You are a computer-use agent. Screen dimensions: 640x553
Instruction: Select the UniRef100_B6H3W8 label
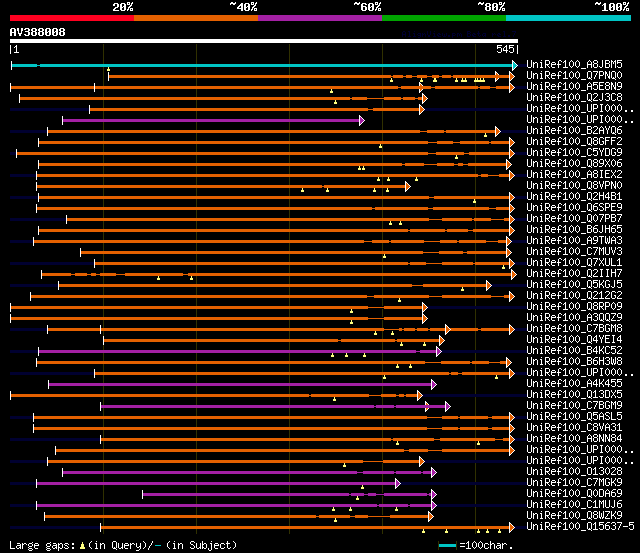coord(574,362)
